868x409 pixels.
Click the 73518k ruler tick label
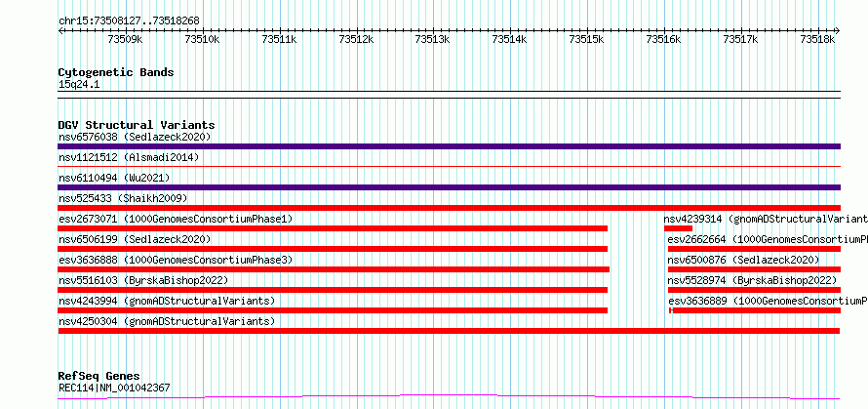[x=817, y=39]
